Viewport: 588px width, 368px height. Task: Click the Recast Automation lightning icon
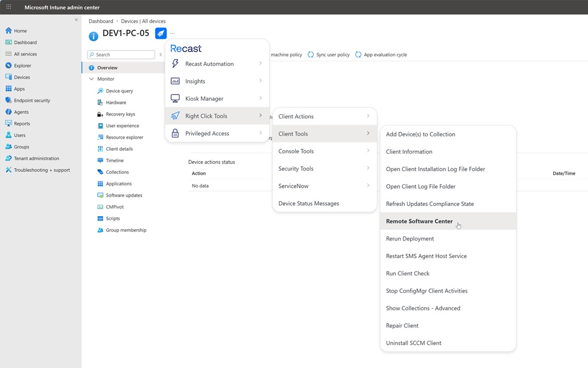tap(175, 64)
